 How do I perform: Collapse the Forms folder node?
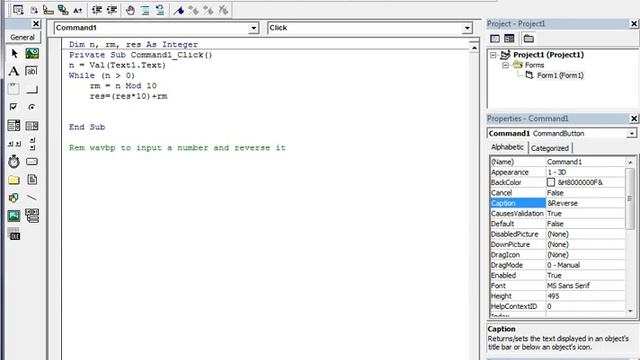click(x=505, y=65)
